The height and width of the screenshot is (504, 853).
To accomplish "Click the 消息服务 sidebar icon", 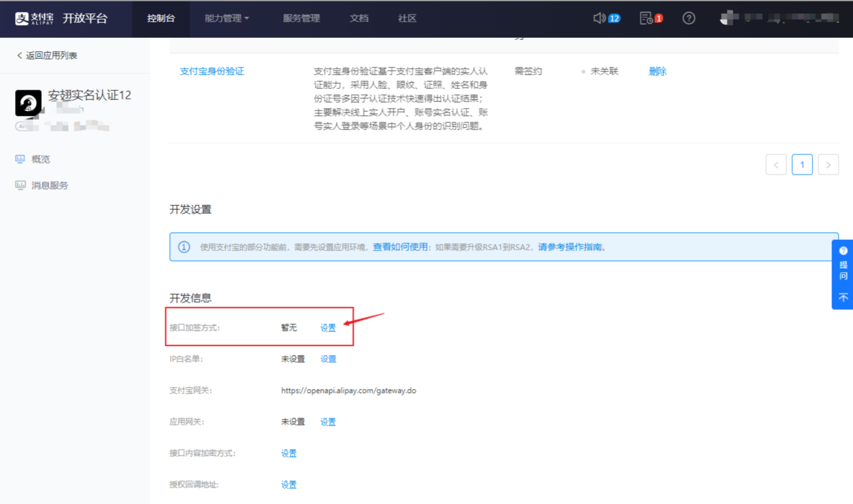I will click(20, 185).
